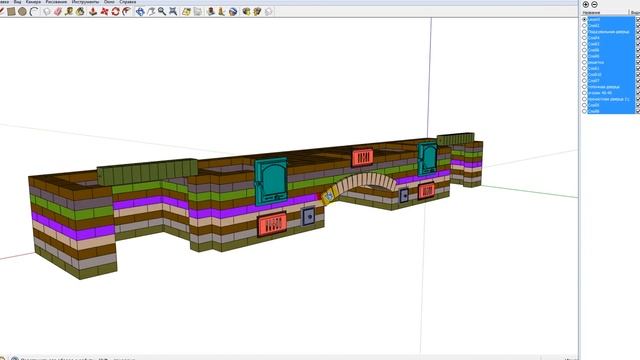
Task: Select the решетка layer name
Action: point(596,62)
